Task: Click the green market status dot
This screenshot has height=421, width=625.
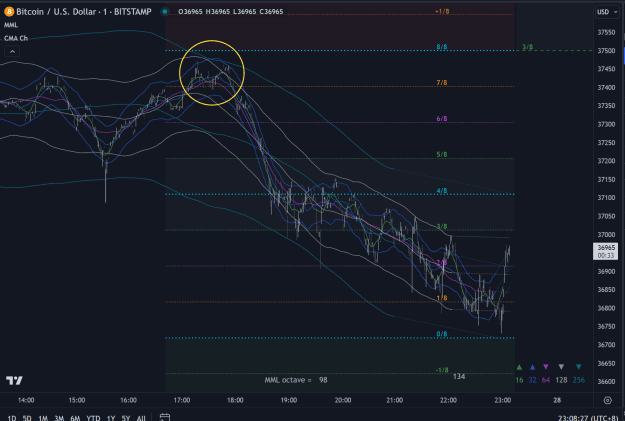Action: [165, 12]
